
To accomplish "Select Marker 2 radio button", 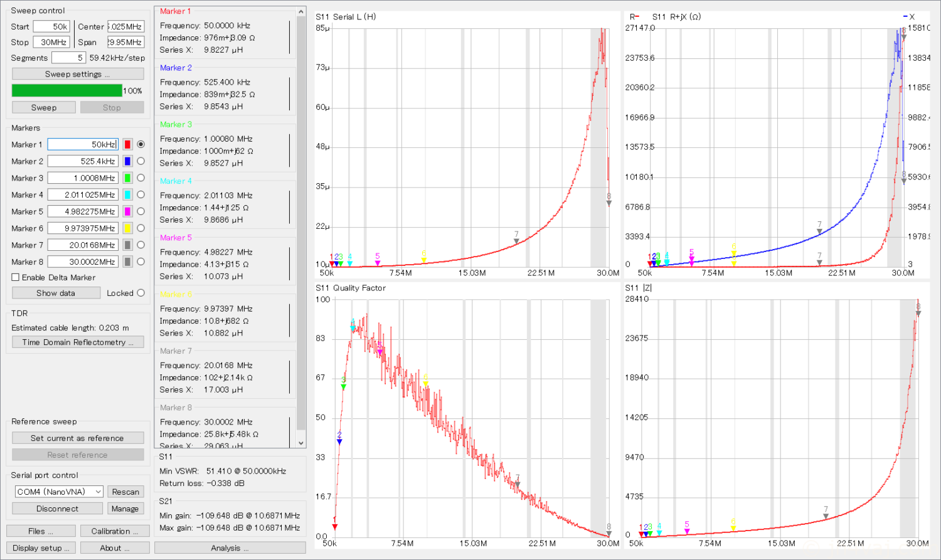I will coord(141,161).
